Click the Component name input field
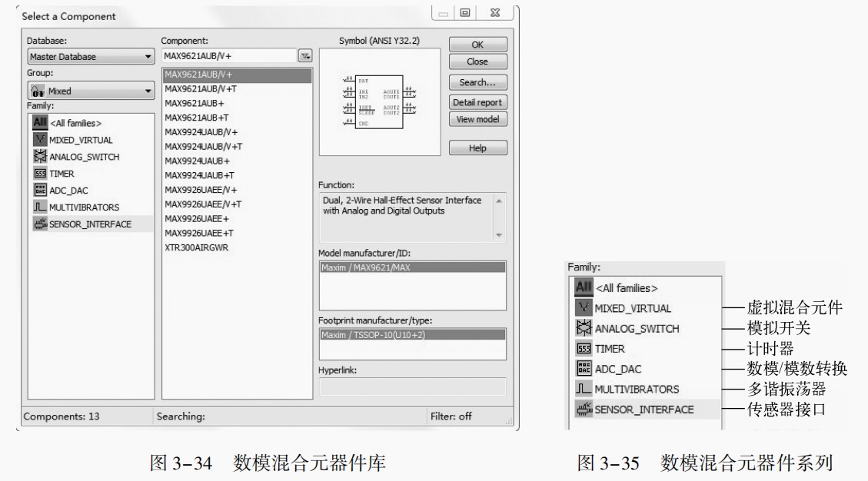868x481 pixels. coord(229,56)
